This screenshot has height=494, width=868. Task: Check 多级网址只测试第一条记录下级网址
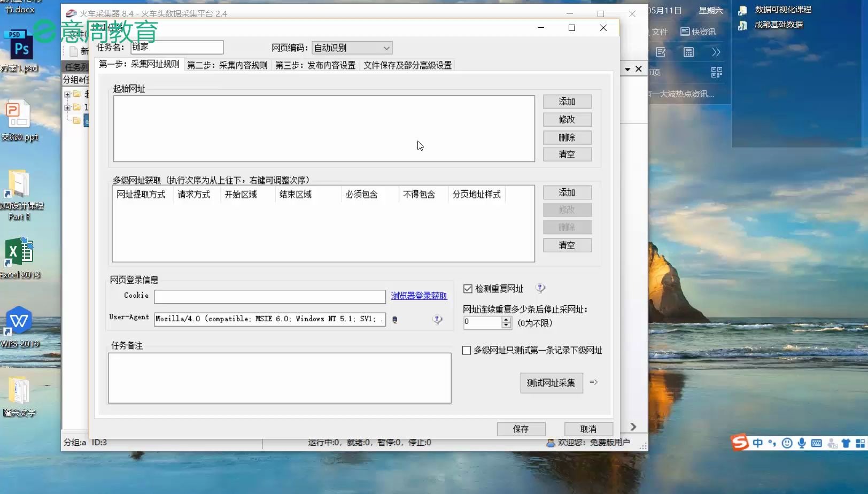click(466, 350)
